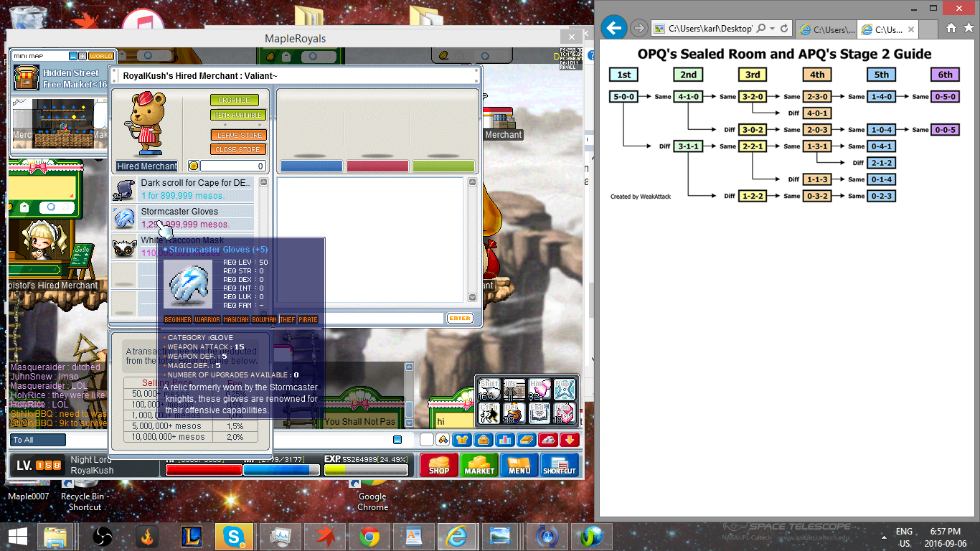980x551 pixels.
Task: Open the To All chat target selector
Action: coord(38,440)
